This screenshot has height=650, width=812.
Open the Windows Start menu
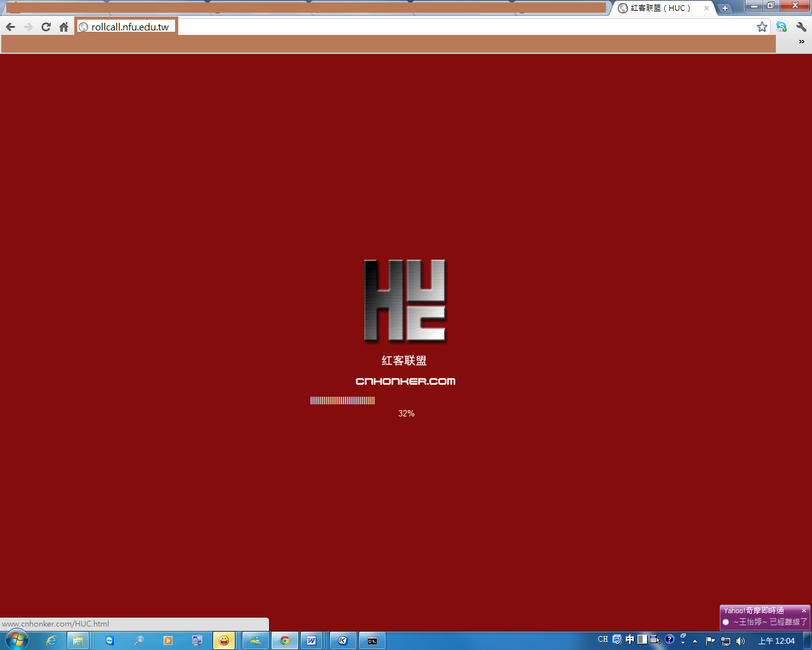17,640
